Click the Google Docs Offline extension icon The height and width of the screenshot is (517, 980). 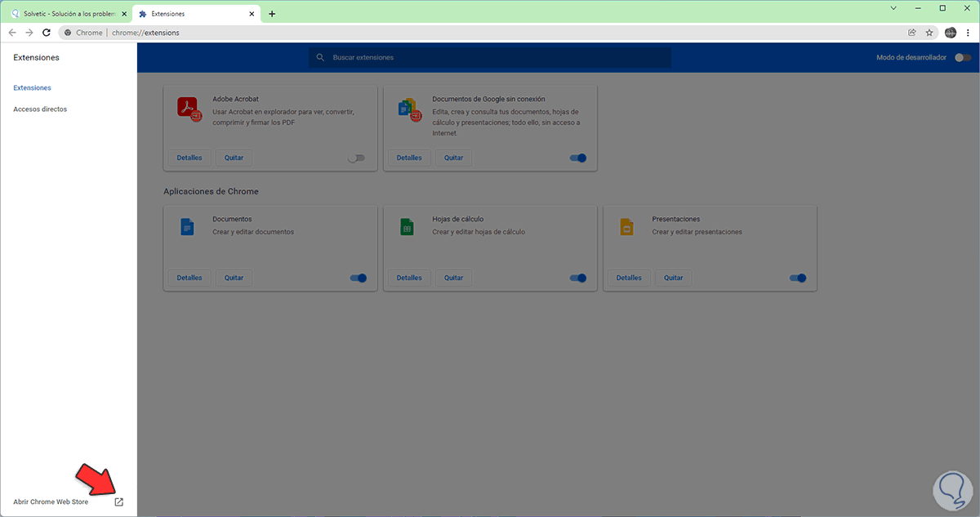(x=408, y=109)
